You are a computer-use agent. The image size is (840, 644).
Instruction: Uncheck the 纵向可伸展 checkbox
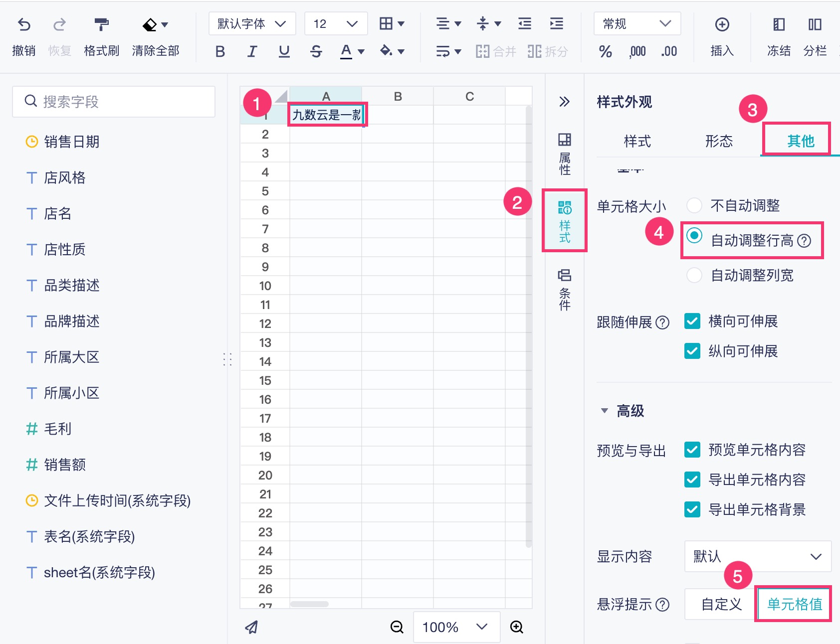click(692, 351)
